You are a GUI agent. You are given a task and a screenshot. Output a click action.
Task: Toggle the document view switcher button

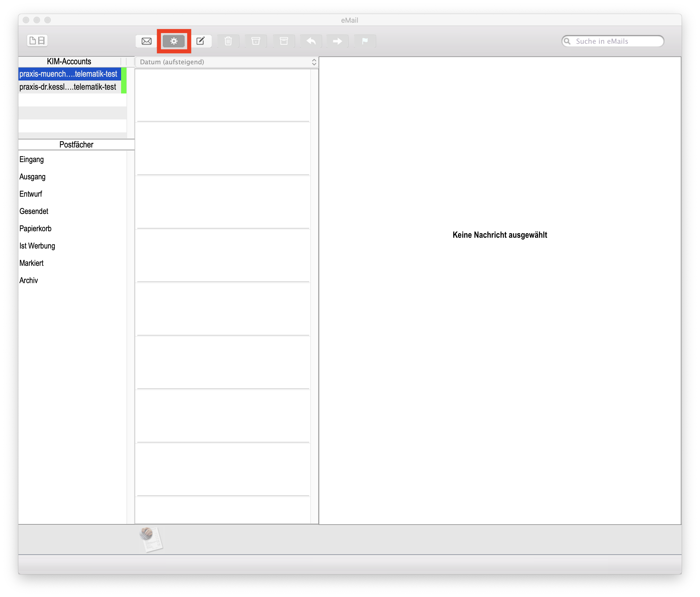point(37,41)
